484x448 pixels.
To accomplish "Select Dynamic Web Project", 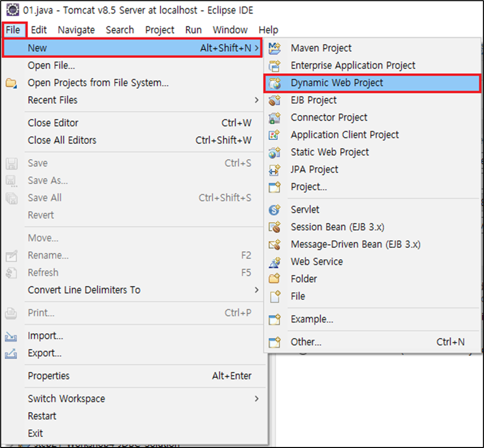I will [372, 83].
